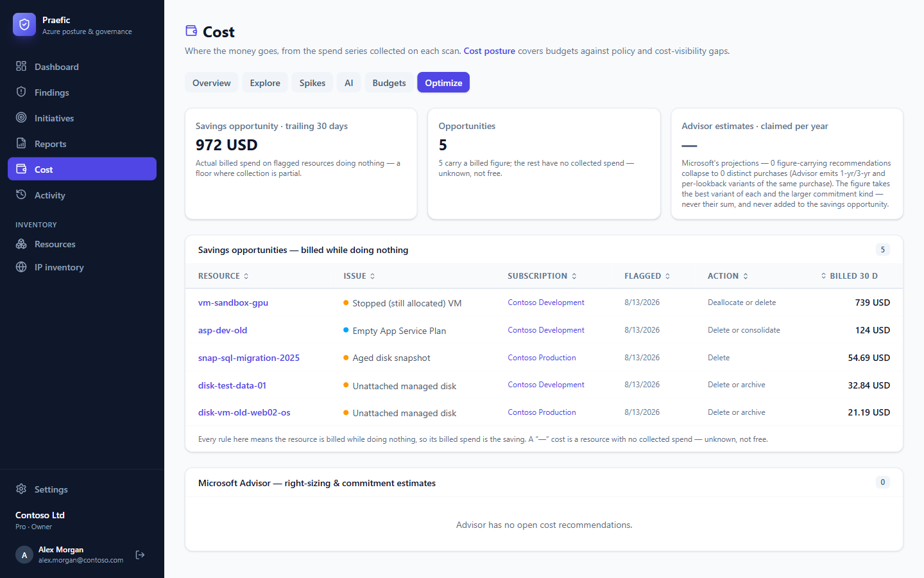Open Reports from the sidebar
The image size is (924, 578).
pos(82,143)
